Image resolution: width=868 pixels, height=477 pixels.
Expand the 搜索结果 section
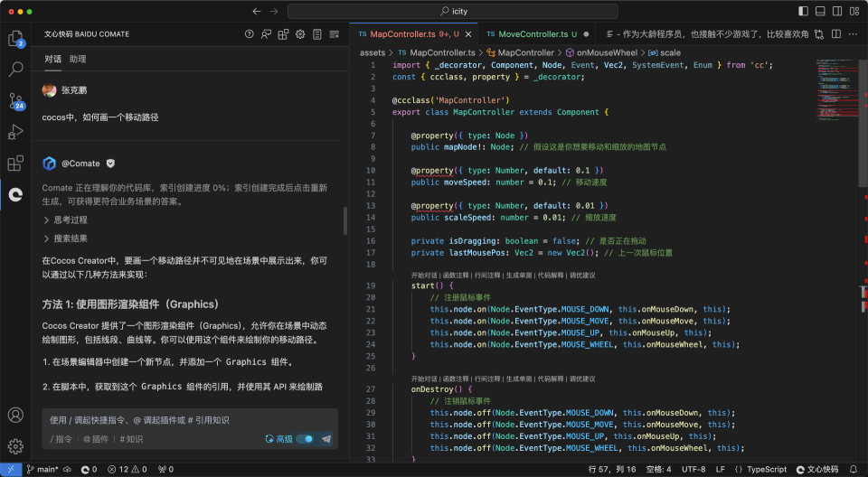click(x=65, y=238)
